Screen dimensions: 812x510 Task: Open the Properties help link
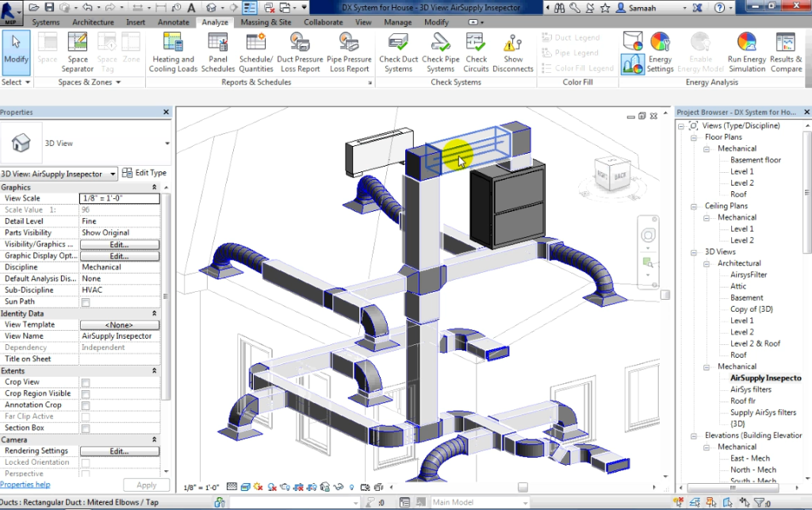point(25,485)
